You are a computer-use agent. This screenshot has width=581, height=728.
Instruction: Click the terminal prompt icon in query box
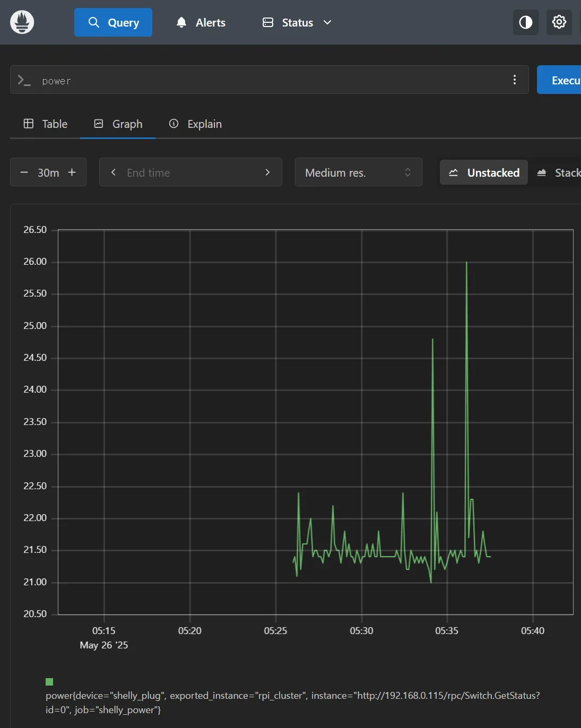point(24,80)
